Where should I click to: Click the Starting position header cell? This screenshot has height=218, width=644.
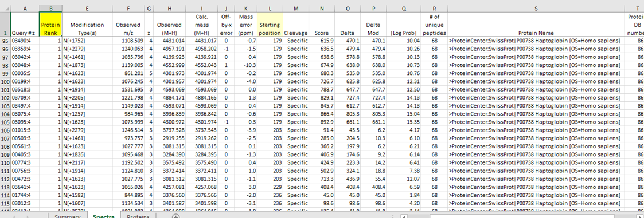[x=270, y=25]
